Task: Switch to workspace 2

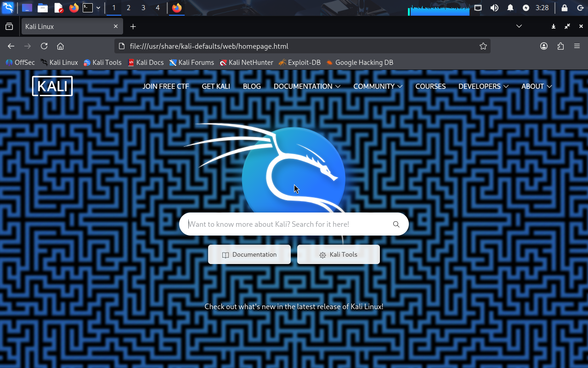Action: (x=129, y=8)
